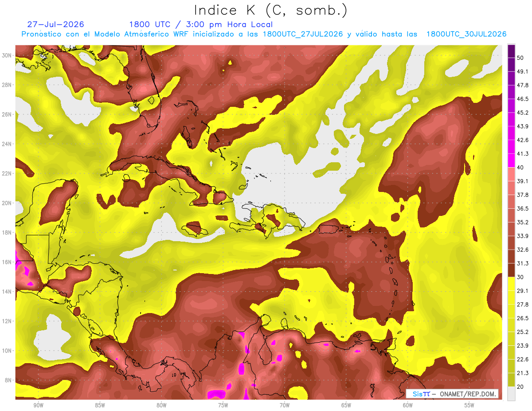Image resolution: width=532 pixels, height=411 pixels.
Task: Click the legend value 36.5
Action: pyautogui.click(x=523, y=209)
